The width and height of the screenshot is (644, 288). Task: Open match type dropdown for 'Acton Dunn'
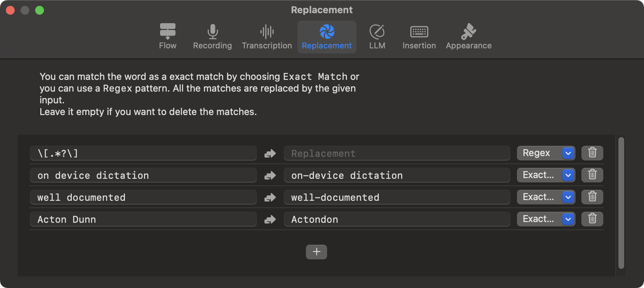pyautogui.click(x=546, y=219)
